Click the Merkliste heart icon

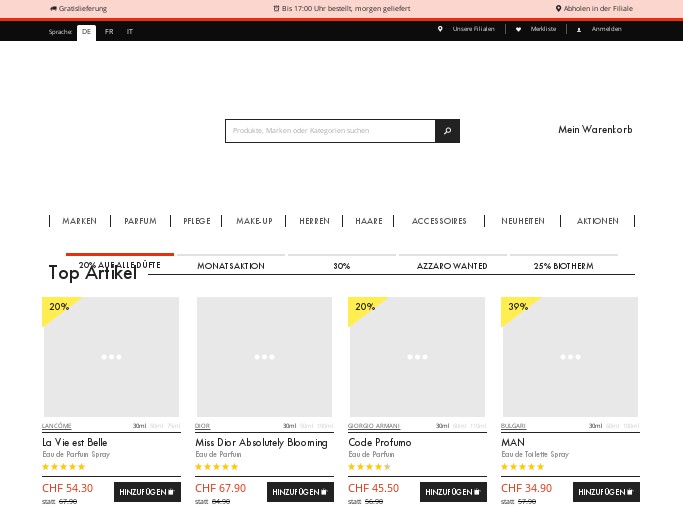pyautogui.click(x=518, y=29)
